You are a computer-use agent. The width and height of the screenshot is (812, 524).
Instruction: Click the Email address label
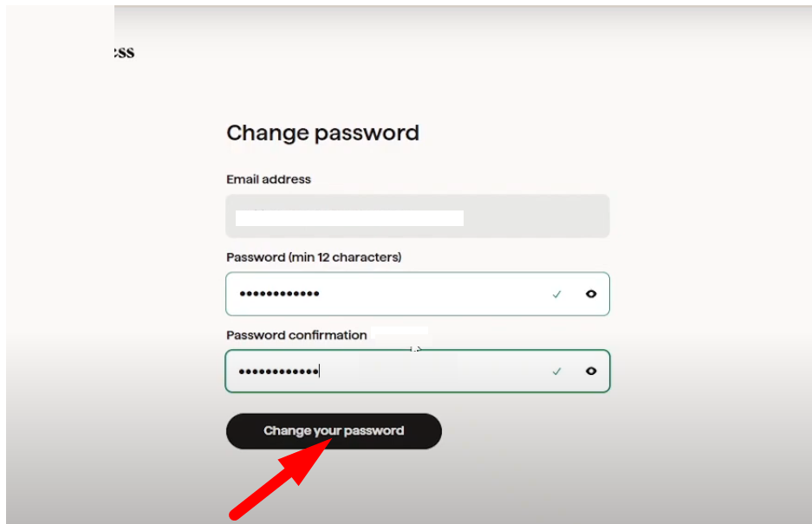[x=269, y=179]
